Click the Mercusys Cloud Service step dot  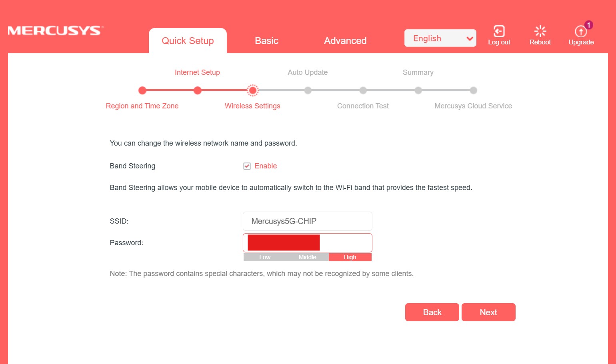click(473, 90)
